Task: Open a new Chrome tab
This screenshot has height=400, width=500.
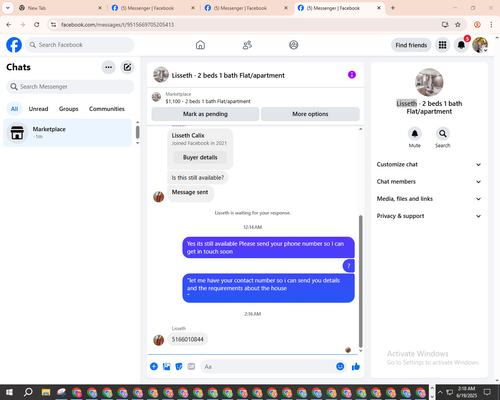Action: 393,8
